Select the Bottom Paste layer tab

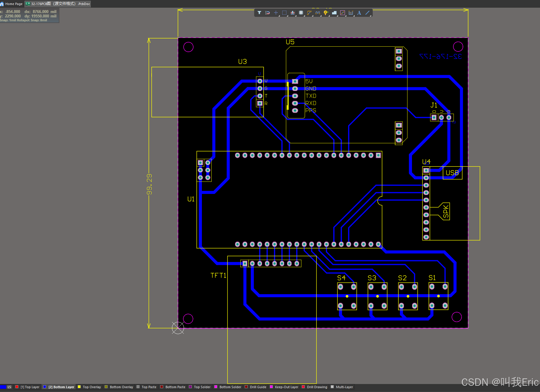coord(173,387)
